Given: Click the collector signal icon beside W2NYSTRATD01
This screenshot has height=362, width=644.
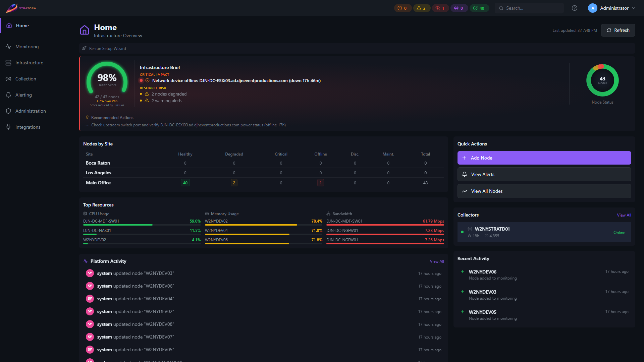Looking at the screenshot, I should coord(470,229).
